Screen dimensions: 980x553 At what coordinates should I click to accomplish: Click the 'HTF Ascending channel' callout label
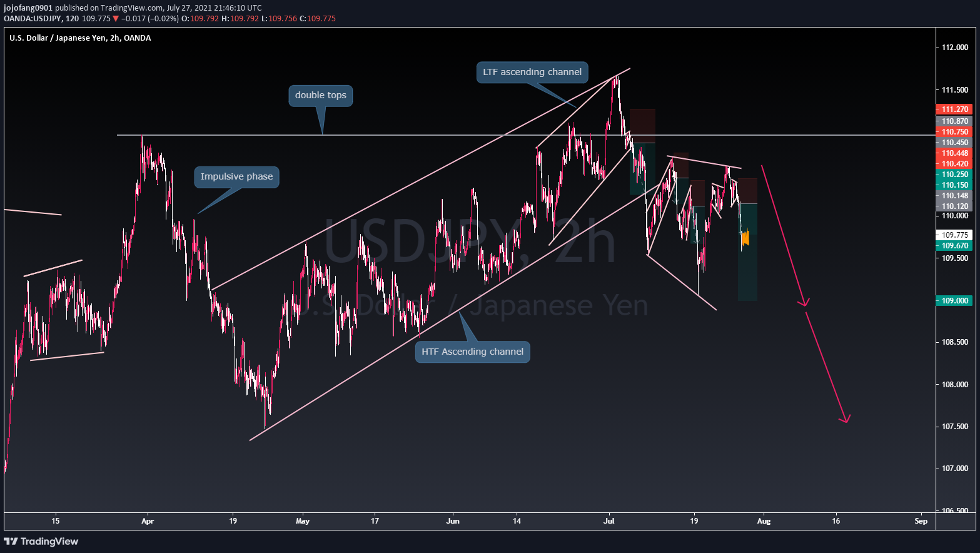473,352
